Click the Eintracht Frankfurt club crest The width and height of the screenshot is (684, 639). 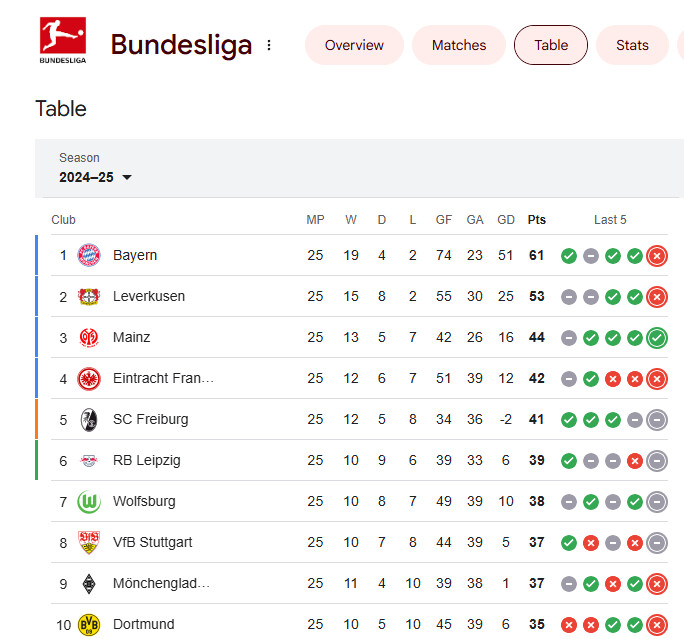[x=89, y=378]
